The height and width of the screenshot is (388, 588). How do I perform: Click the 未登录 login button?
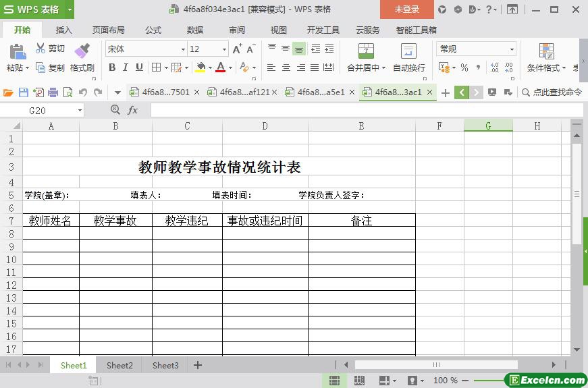407,9
